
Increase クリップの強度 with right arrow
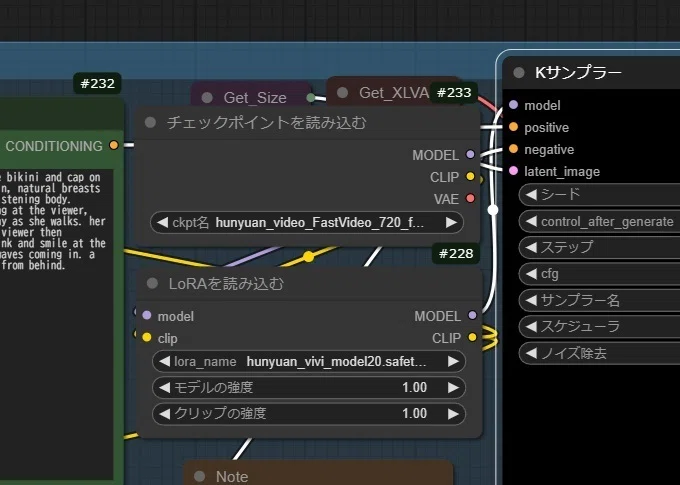pyautogui.click(x=453, y=414)
